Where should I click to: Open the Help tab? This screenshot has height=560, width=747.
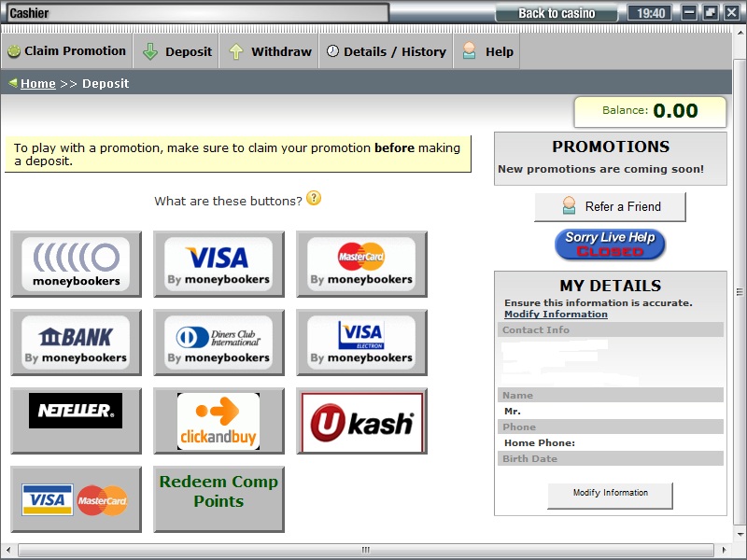point(486,51)
